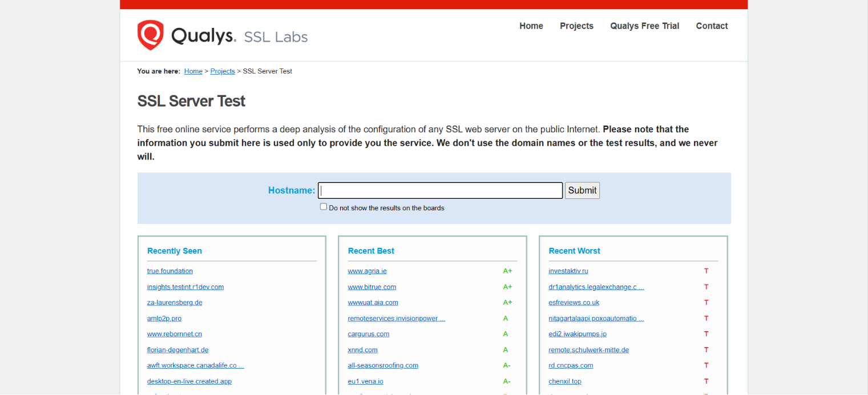Open edi2.iwakipumps.jp link
The image size is (868, 395).
(578, 333)
